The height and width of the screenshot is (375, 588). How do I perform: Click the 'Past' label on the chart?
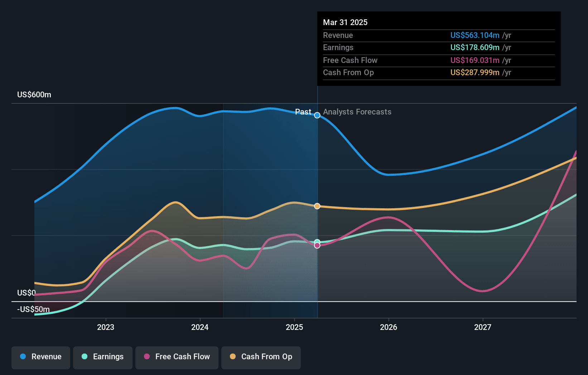[303, 112]
